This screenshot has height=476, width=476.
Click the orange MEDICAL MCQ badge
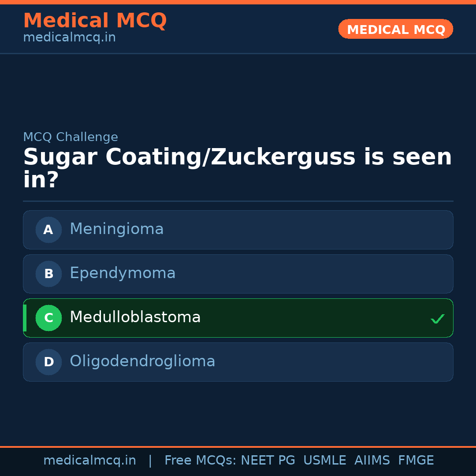pos(395,29)
